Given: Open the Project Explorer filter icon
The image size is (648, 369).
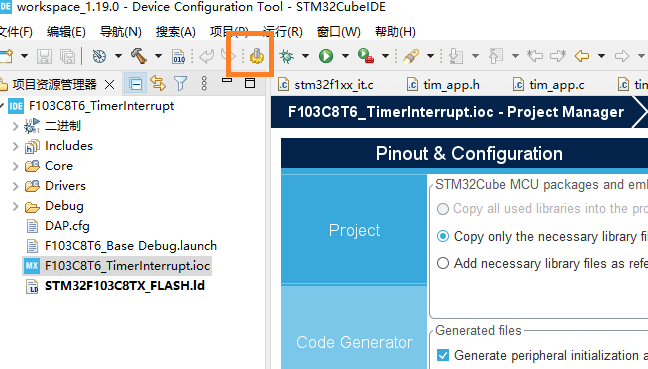Looking at the screenshot, I should tap(181, 84).
